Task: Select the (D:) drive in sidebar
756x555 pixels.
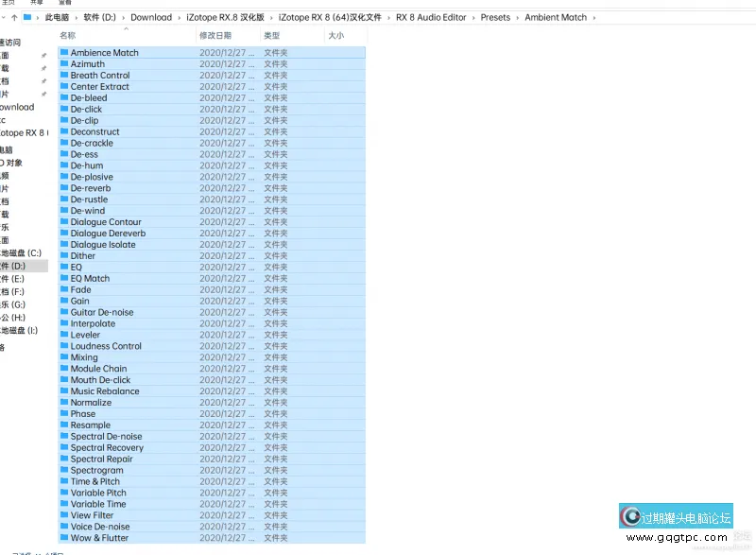Action: (13, 266)
